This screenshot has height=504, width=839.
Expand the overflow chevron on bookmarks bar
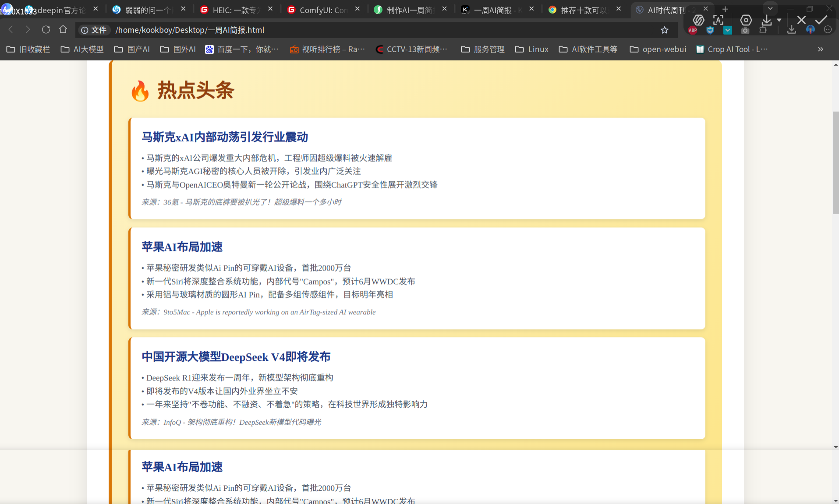820,49
